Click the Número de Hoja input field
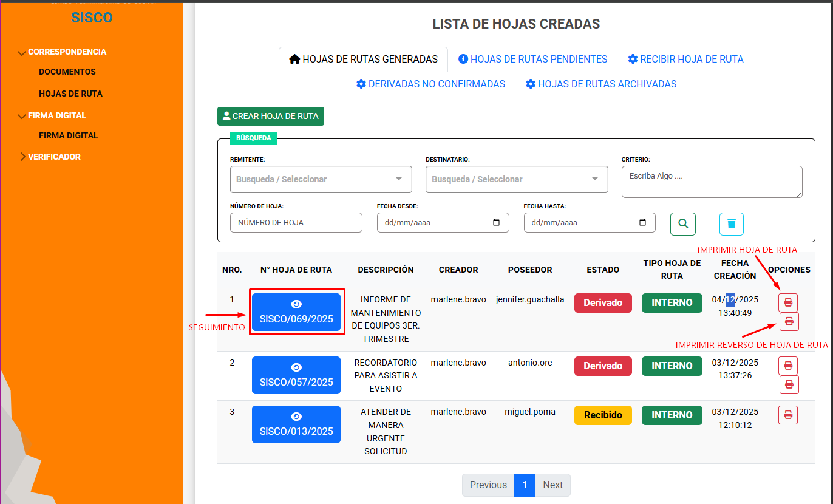This screenshot has width=833, height=504. click(x=296, y=222)
